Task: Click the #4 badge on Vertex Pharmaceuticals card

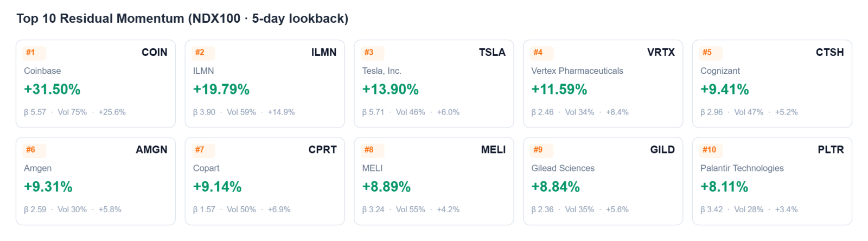Action: (542, 53)
